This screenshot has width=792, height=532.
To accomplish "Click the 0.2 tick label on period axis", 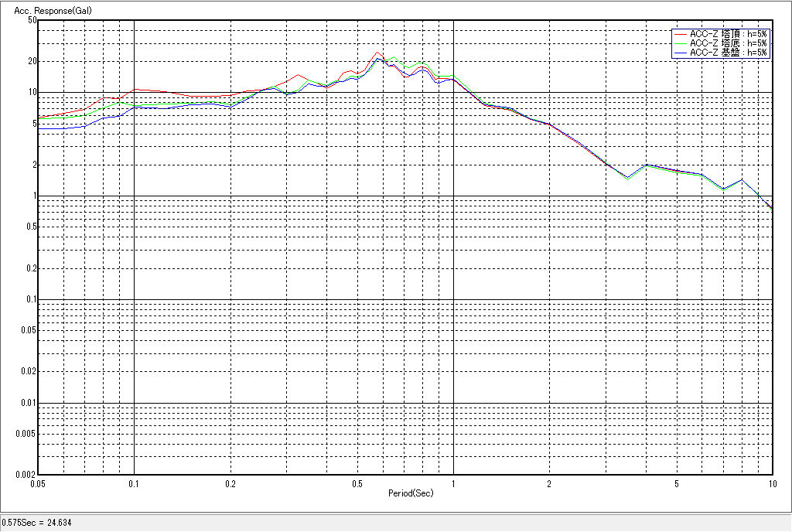I will [x=230, y=484].
